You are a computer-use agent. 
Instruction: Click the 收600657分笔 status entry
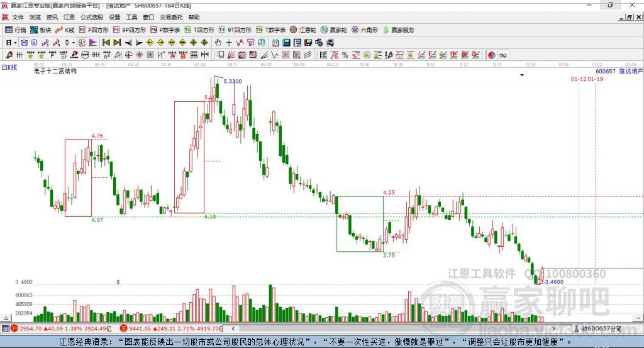click(x=598, y=329)
